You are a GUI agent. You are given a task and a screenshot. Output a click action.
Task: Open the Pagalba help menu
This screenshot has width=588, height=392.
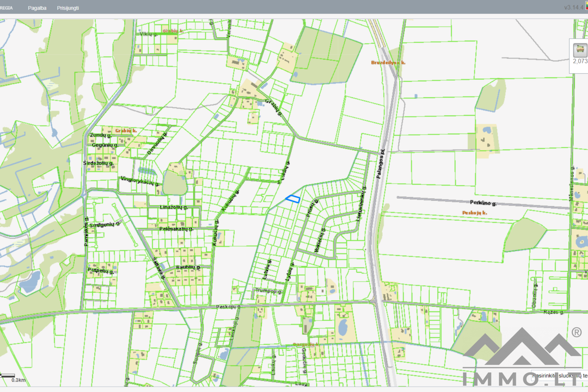(37, 8)
